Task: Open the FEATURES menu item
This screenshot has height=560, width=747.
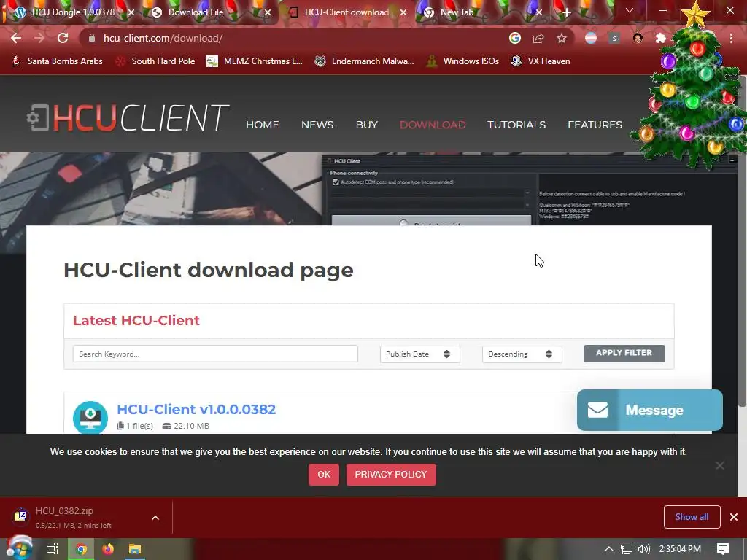Action: (595, 125)
